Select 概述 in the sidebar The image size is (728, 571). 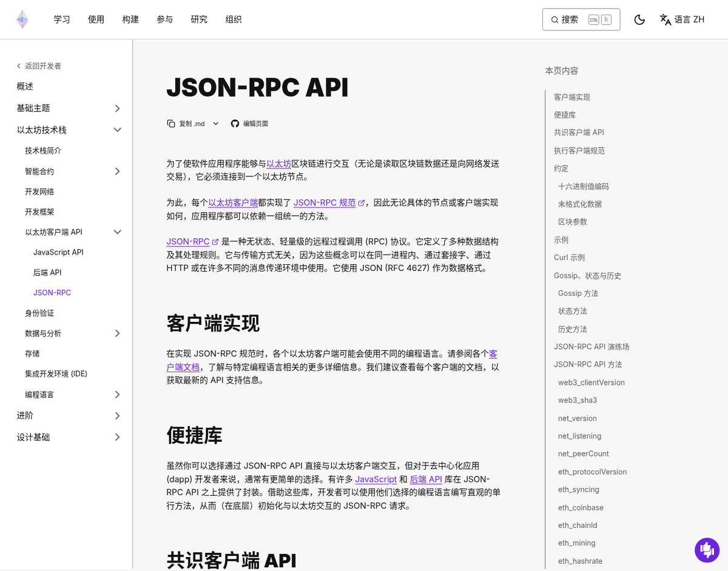pyautogui.click(x=25, y=87)
